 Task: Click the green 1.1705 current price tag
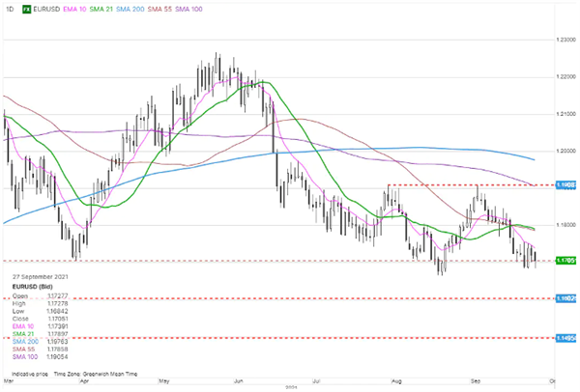565,261
